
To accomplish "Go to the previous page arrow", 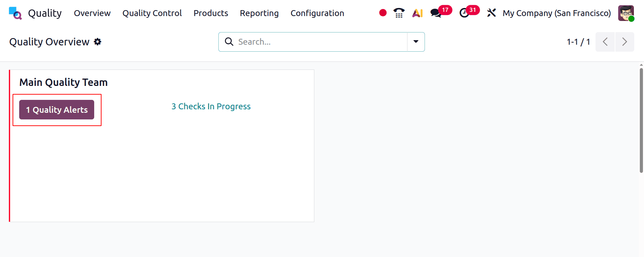I will 605,42.
